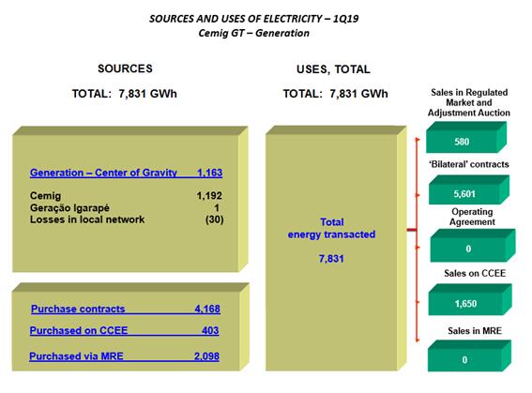The height and width of the screenshot is (393, 532).
Task: Select the Sales on CCEE 1,650 box
Action: [x=470, y=300]
